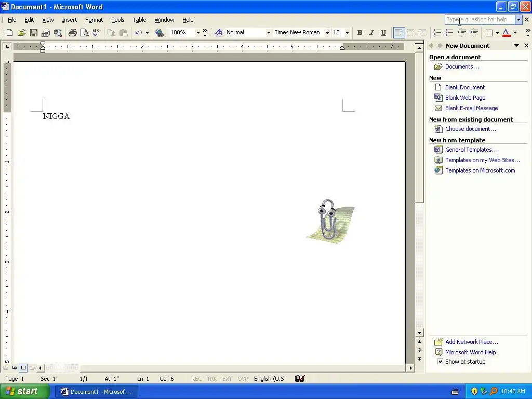This screenshot has height=399, width=532.
Task: Open the New Document task pane menu arrow
Action: [x=516, y=46]
